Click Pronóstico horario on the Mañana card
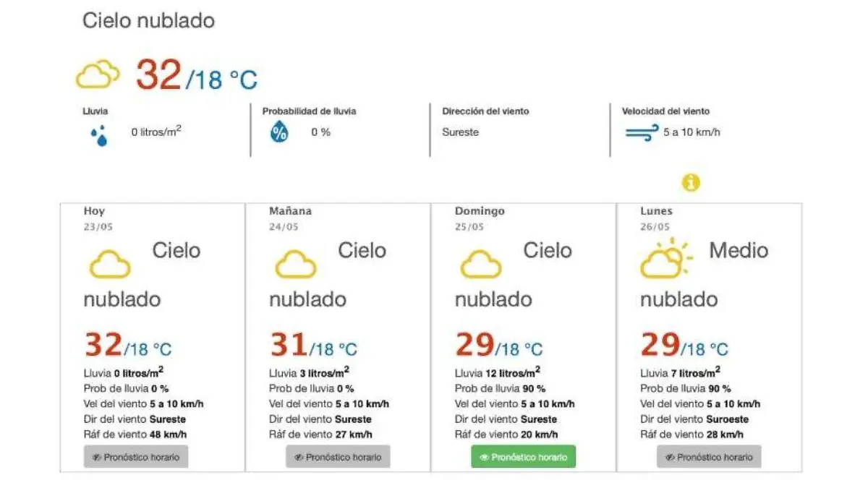 (338, 456)
